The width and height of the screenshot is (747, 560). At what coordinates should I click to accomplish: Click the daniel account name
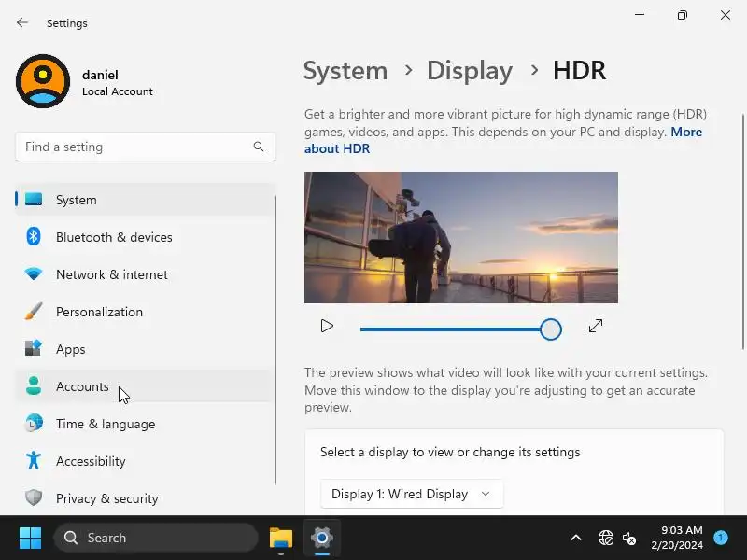point(100,75)
